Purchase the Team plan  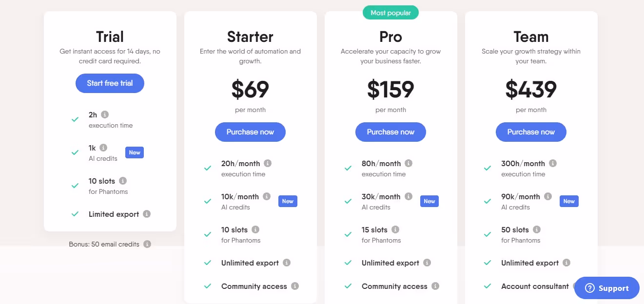(531, 132)
